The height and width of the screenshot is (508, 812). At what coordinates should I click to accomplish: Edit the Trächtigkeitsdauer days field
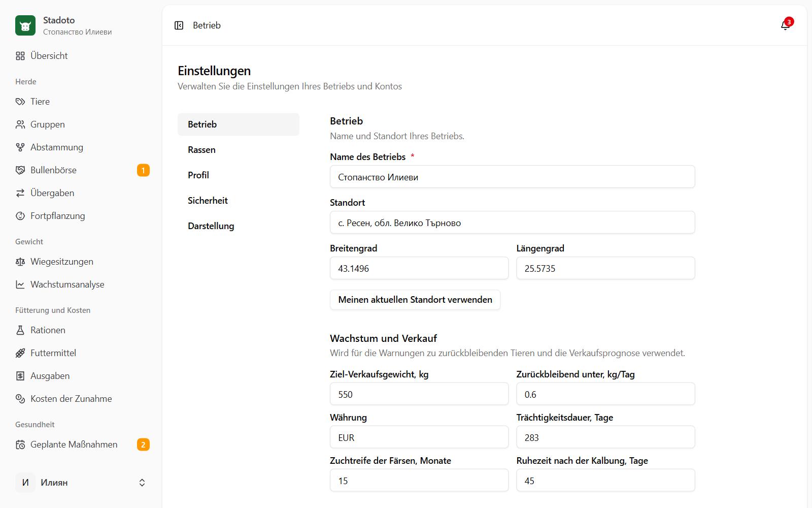pos(605,437)
